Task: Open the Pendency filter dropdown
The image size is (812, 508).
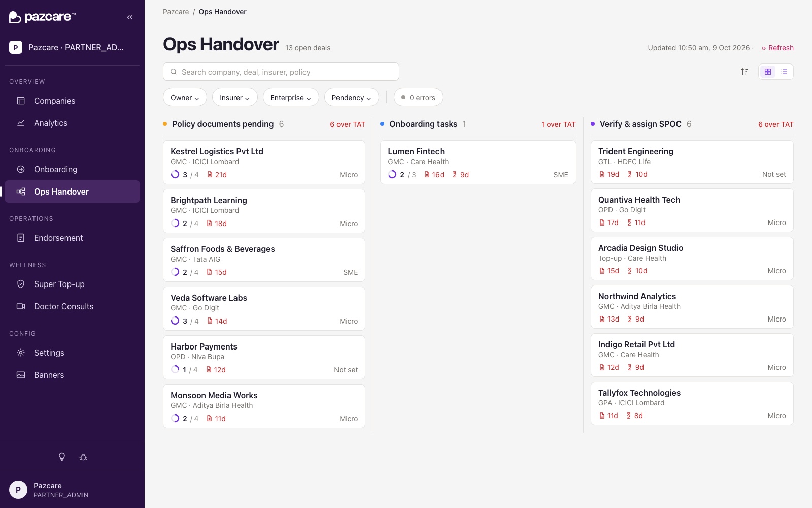Action: pos(351,97)
